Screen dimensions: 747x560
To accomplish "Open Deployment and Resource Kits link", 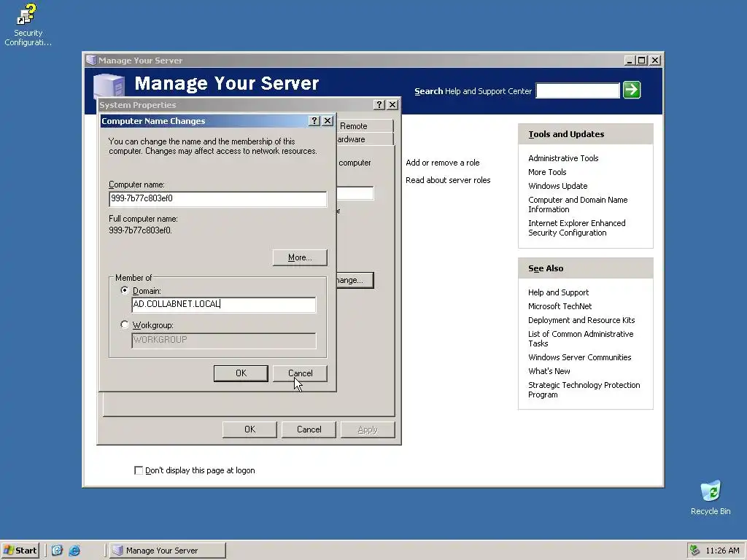I will click(581, 320).
